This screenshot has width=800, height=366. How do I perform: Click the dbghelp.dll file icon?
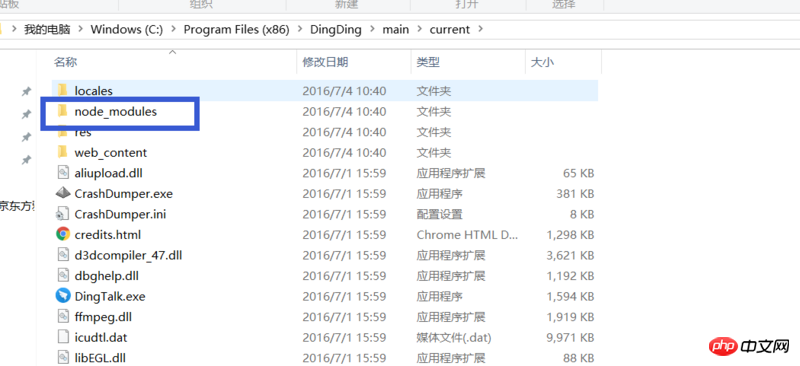(62, 276)
